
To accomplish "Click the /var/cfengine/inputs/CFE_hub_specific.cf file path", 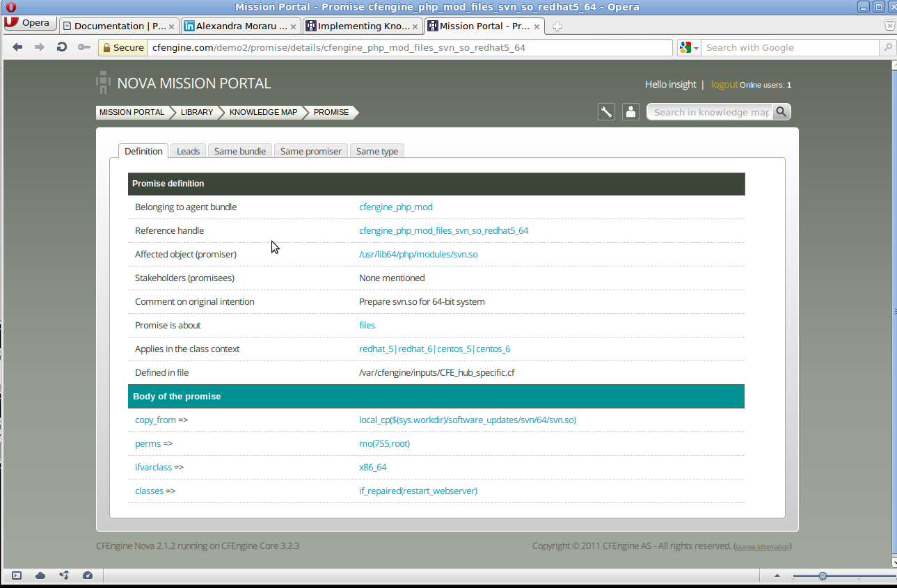I will 437,372.
